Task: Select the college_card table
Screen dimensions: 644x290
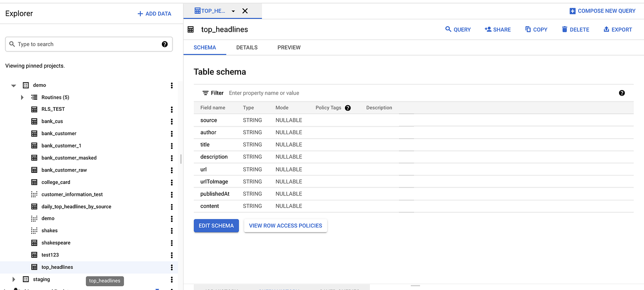Action: 56,182
